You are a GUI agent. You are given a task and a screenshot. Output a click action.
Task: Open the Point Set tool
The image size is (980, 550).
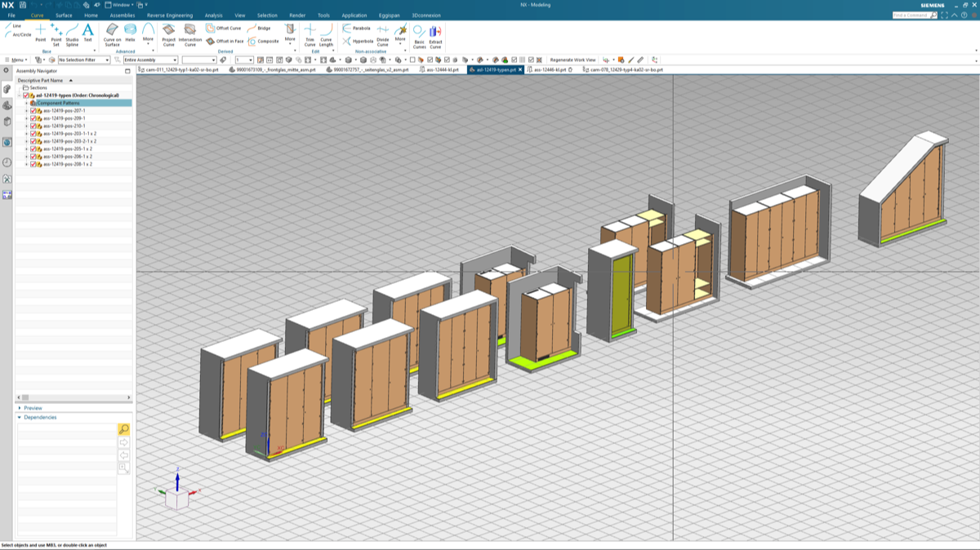pyautogui.click(x=56, y=33)
